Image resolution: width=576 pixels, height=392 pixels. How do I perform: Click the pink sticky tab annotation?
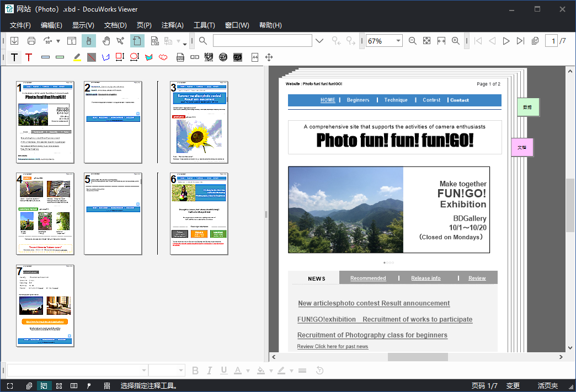[x=522, y=148]
